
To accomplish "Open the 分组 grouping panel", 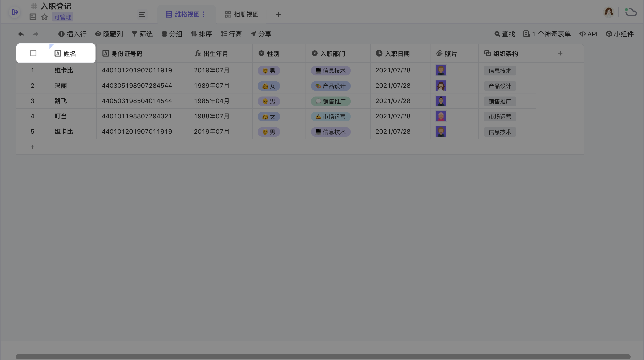I will click(172, 34).
